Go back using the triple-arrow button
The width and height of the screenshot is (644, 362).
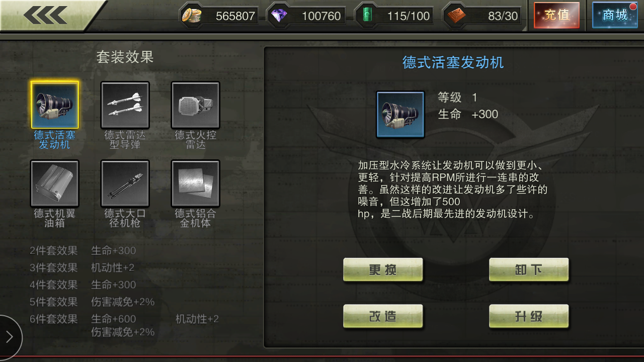pyautogui.click(x=45, y=15)
